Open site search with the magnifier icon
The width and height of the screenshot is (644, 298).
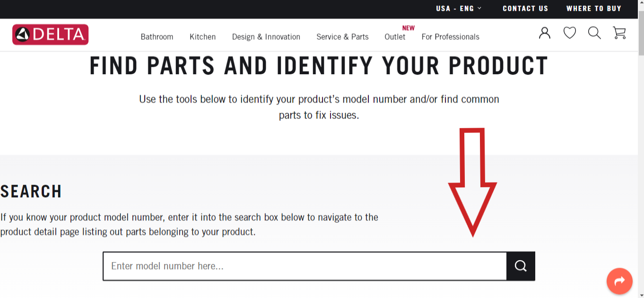(594, 33)
